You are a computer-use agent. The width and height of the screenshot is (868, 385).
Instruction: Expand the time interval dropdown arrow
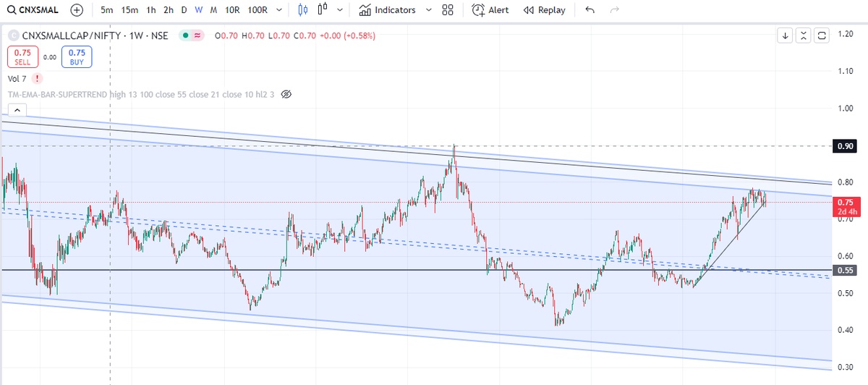pyautogui.click(x=279, y=10)
